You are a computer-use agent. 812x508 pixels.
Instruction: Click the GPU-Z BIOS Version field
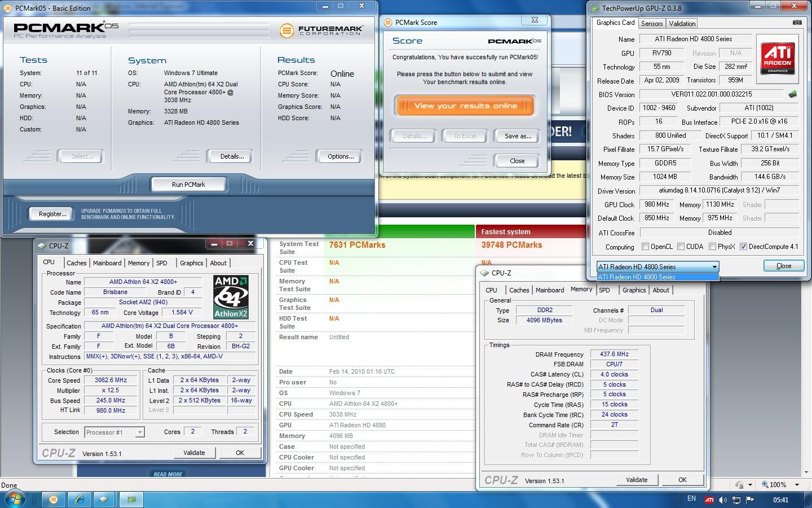(712, 94)
